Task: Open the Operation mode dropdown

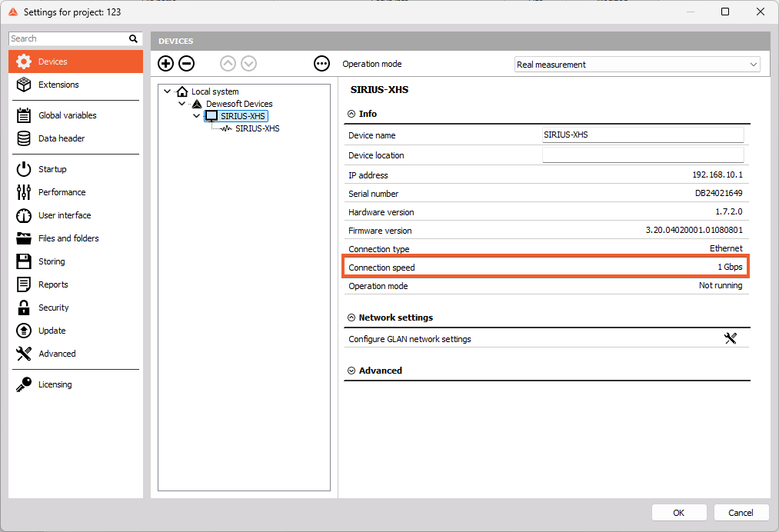Action: [x=637, y=65]
